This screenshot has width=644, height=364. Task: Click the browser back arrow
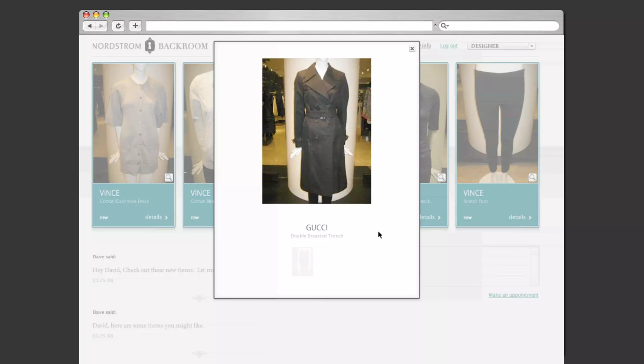point(90,26)
